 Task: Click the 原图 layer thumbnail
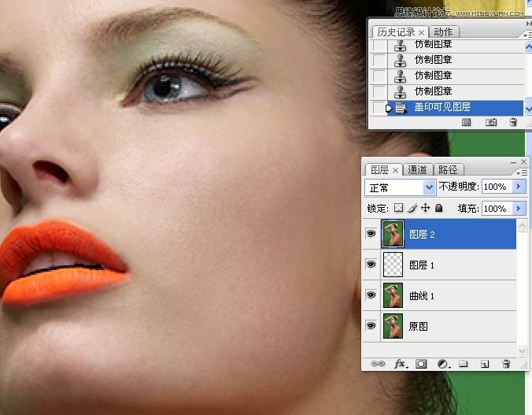(x=393, y=326)
